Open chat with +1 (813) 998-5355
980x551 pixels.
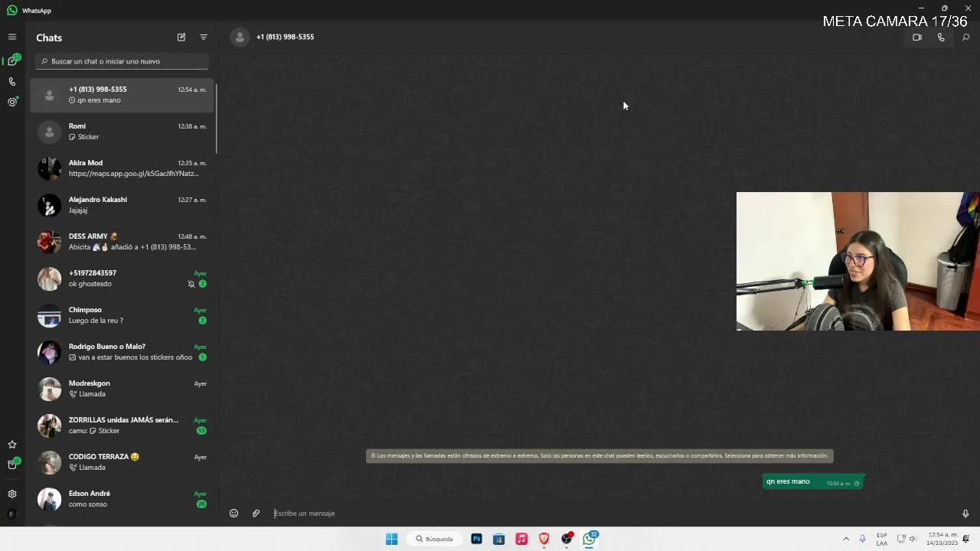122,95
